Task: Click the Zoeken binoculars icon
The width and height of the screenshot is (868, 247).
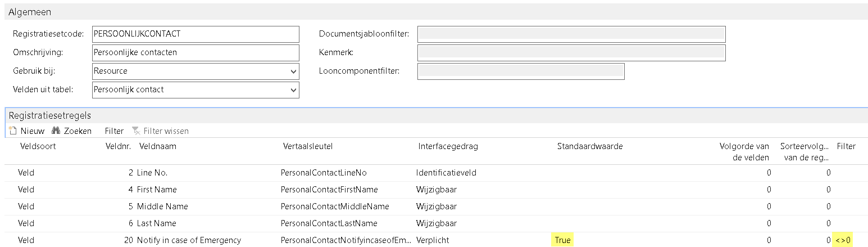Action: [56, 131]
